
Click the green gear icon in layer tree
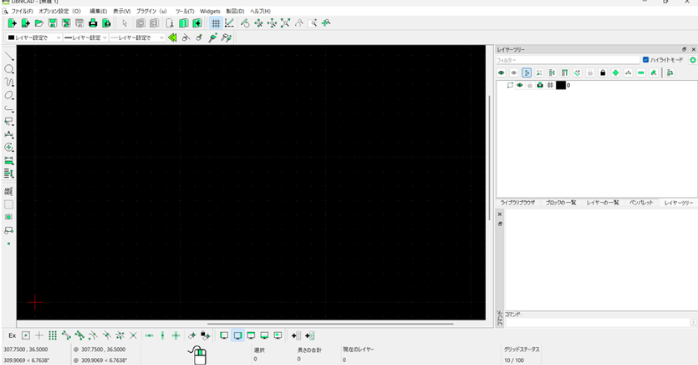coord(693,60)
